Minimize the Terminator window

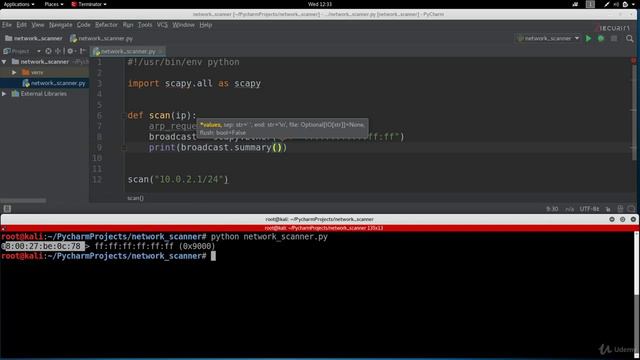(612, 219)
